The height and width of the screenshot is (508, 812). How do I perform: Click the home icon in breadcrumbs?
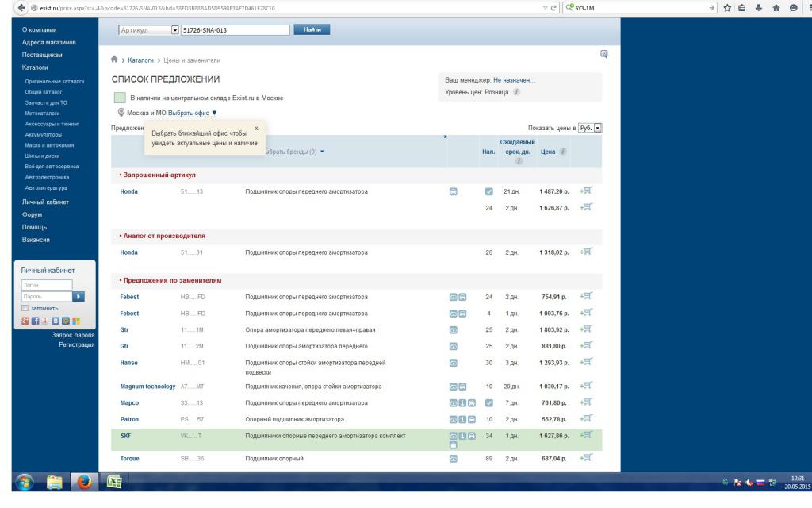pos(114,59)
